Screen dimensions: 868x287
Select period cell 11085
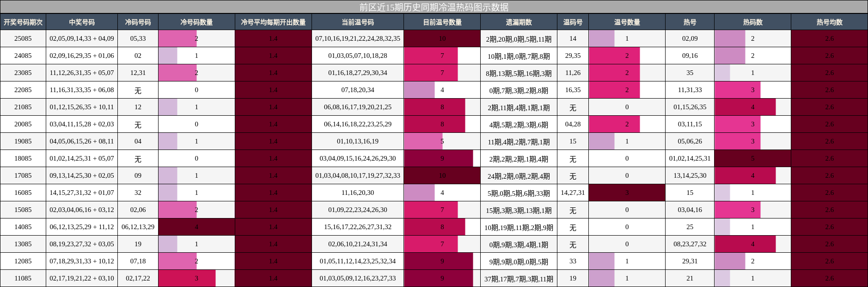pos(23,278)
